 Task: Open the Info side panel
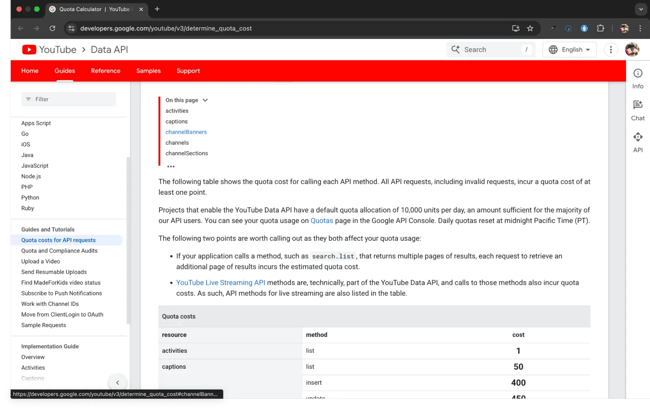637,77
